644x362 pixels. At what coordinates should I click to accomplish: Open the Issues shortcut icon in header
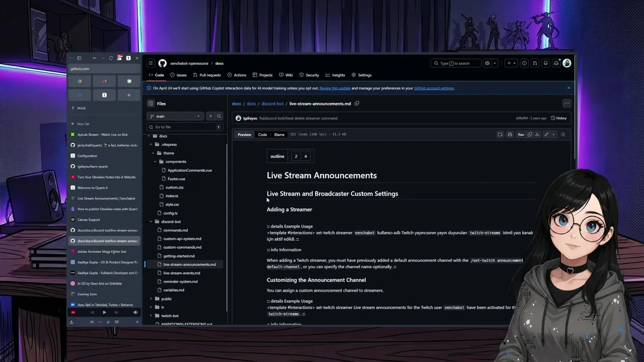coord(524,63)
